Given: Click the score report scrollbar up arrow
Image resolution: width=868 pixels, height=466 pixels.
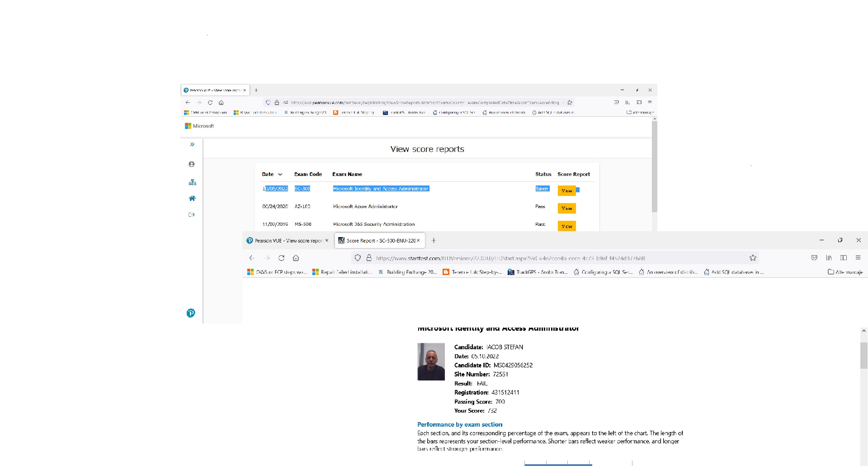Looking at the screenshot, I should click(863, 331).
